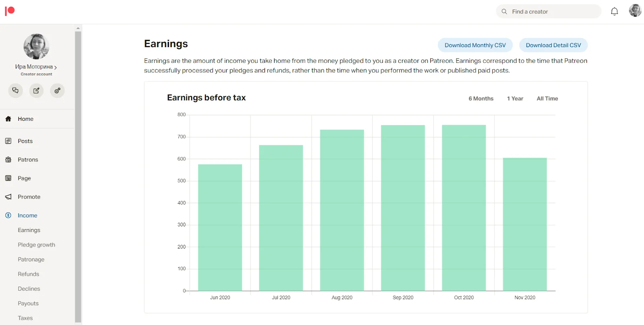Click the Download Monthly CSV button
Viewport: 644px width, 325px height.
tap(475, 46)
